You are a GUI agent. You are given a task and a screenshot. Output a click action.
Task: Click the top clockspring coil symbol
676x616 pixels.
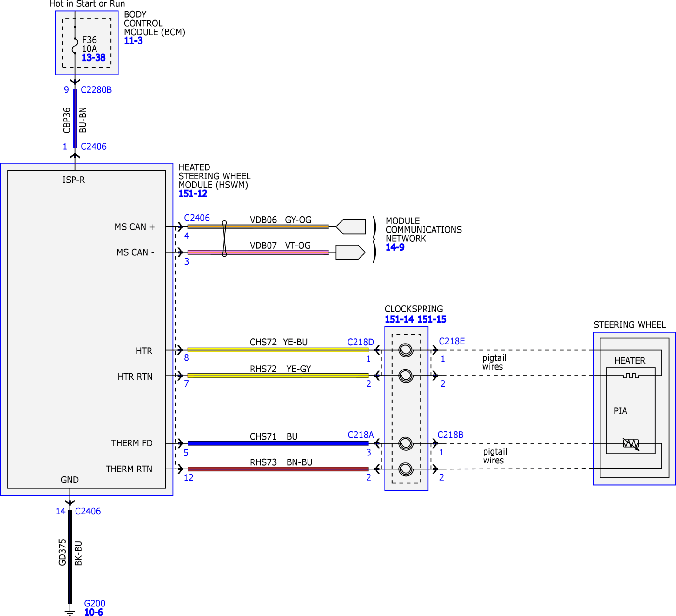(x=406, y=350)
